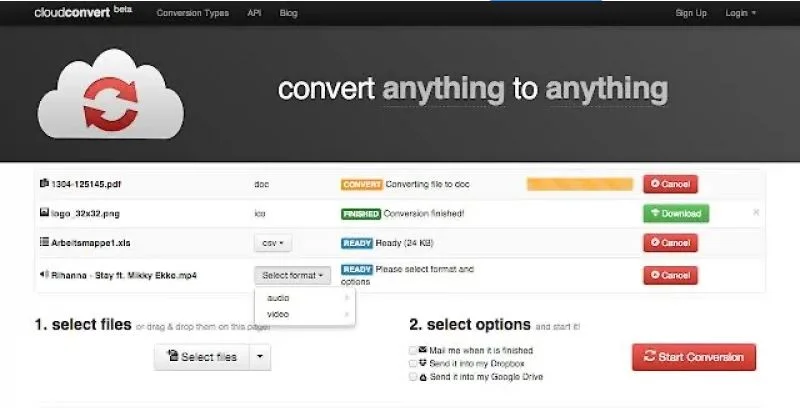801x408 pixels.
Task: Open the csv format dropdown
Action: 273,243
